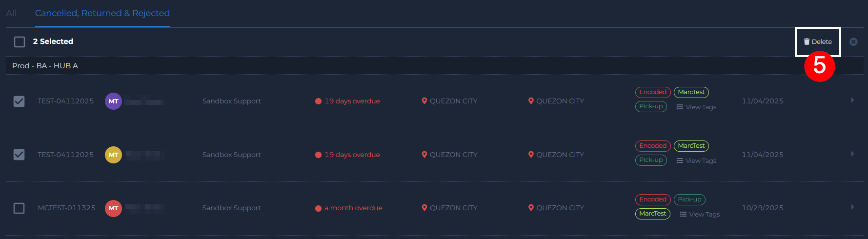This screenshot has width=868, height=239.
Task: Expand second TEST-04112025 row arrow
Action: tap(852, 154)
